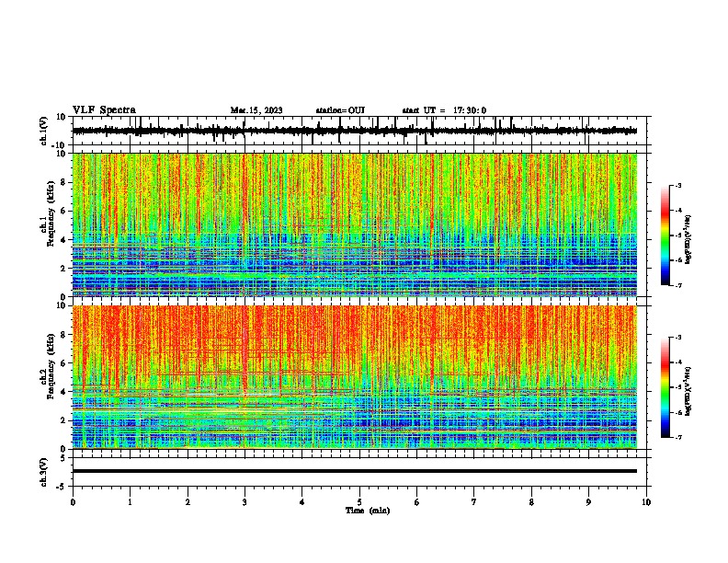Click the "station=OUI" header label

[x=340, y=110]
